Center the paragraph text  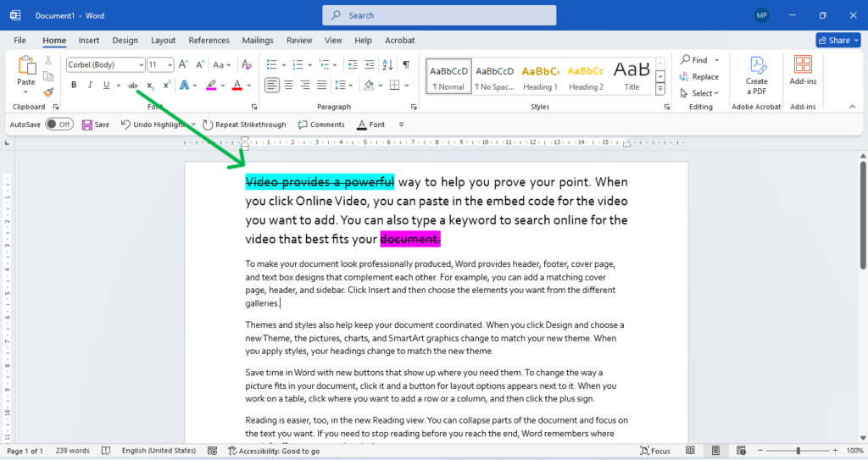pos(288,85)
